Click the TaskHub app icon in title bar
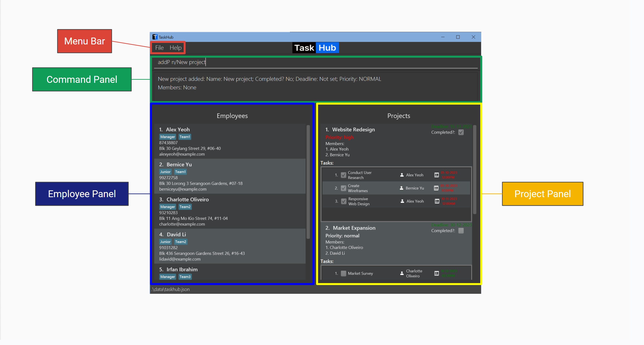644x345 pixels. click(155, 37)
